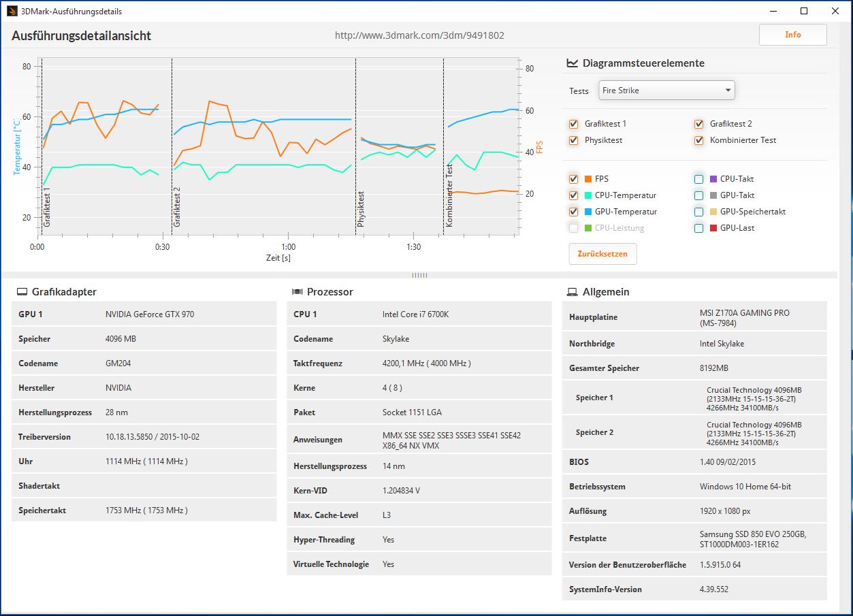Click the Speicher value 4096 MB
This screenshot has width=853, height=616.
coord(121,339)
